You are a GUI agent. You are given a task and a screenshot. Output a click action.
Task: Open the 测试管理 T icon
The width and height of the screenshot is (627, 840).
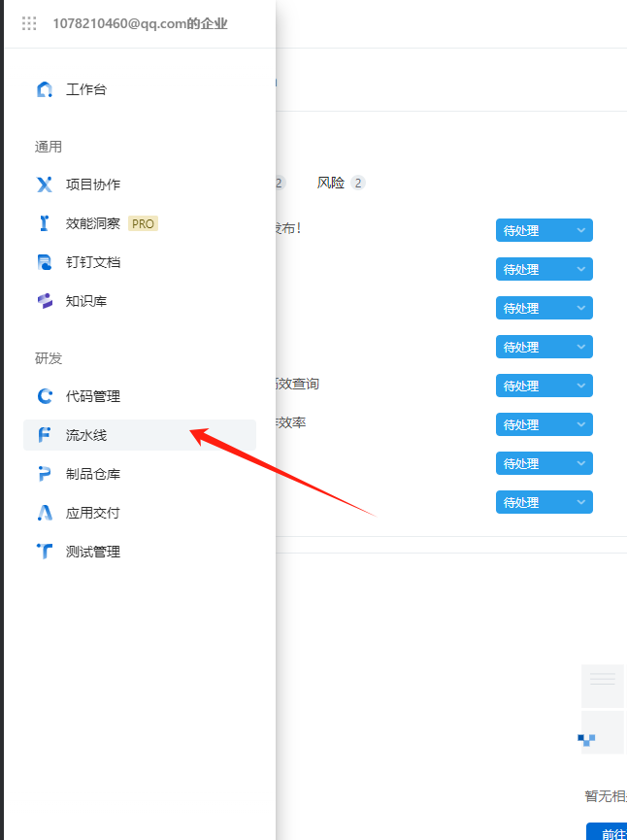pyautogui.click(x=45, y=552)
